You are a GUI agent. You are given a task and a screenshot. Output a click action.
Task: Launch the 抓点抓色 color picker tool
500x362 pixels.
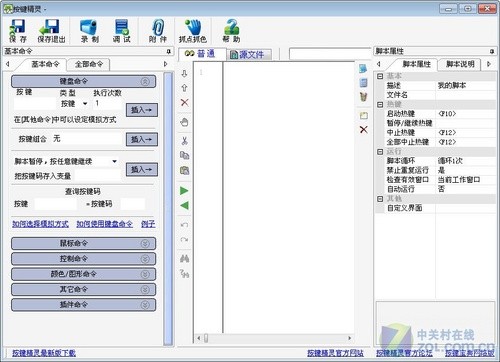pyautogui.click(x=193, y=31)
